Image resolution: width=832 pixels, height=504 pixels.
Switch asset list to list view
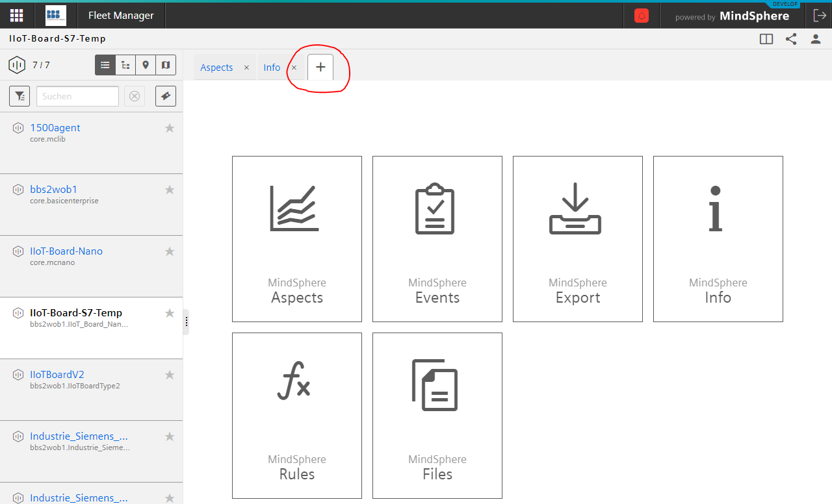(105, 65)
